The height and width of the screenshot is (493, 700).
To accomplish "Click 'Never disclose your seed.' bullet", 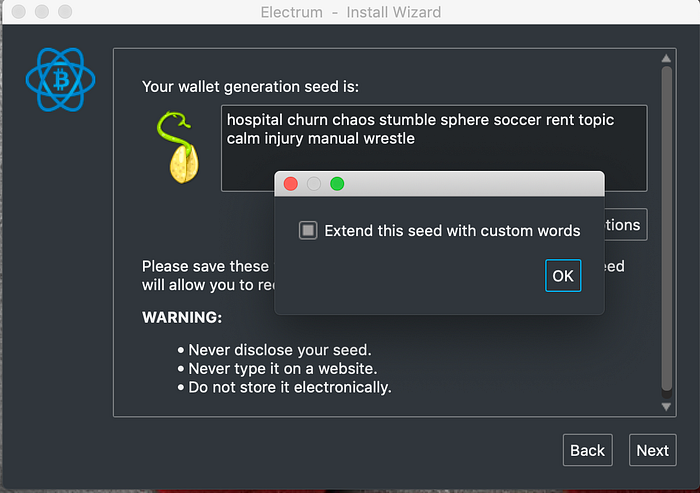I will (279, 350).
